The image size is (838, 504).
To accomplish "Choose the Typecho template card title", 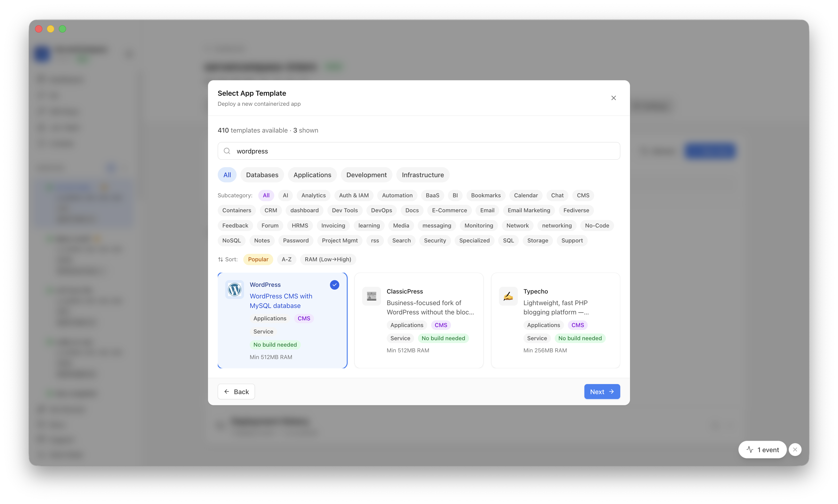I will click(535, 291).
